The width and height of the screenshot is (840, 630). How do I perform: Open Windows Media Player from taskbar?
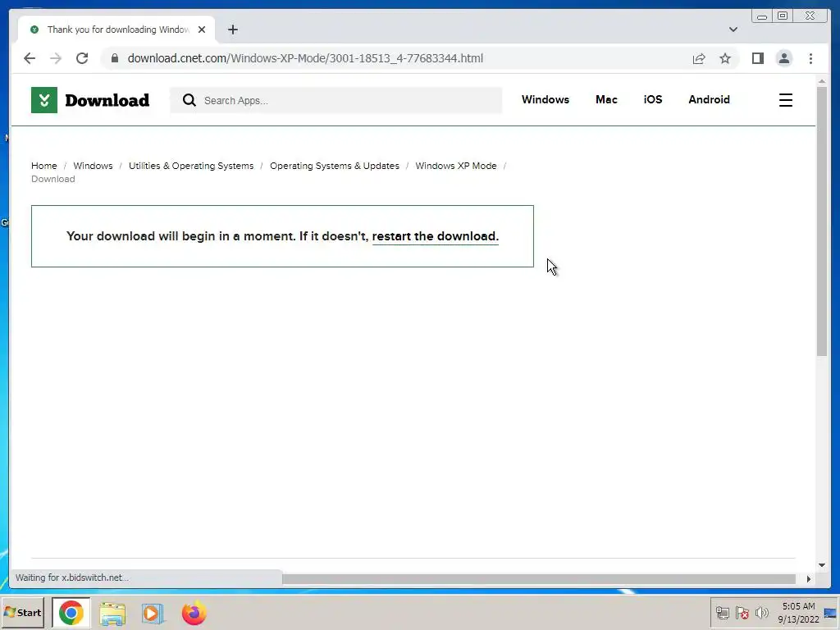click(x=153, y=613)
